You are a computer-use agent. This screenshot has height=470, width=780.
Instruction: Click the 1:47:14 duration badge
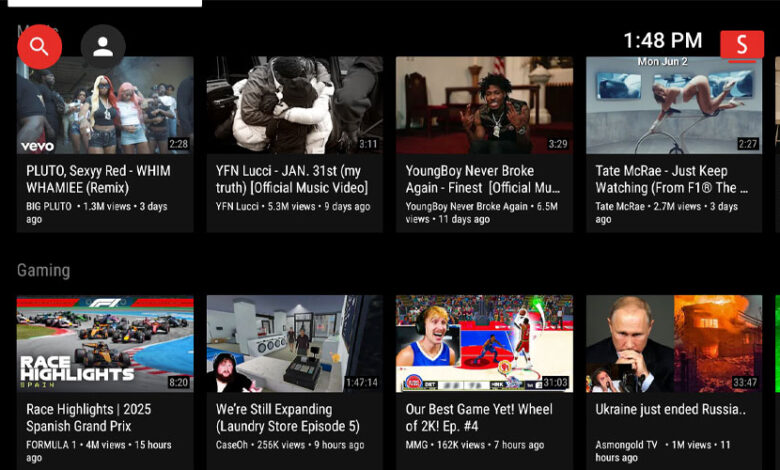click(361, 382)
